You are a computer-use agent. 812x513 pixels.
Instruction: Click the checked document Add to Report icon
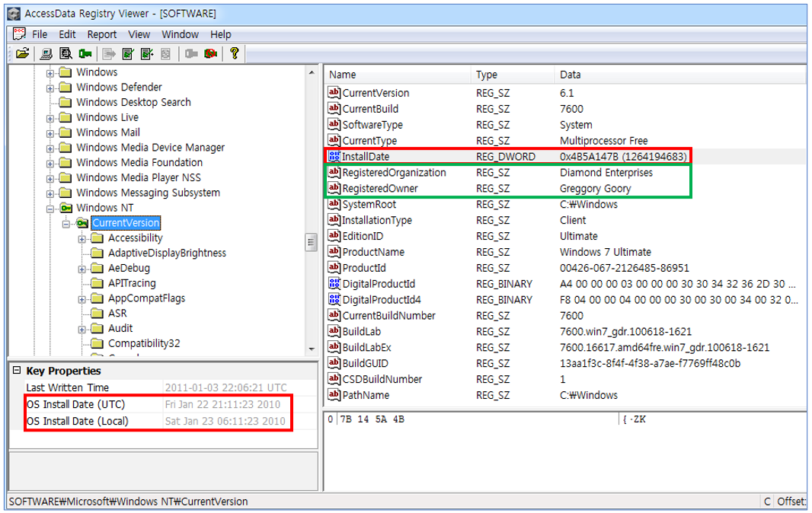[128, 53]
